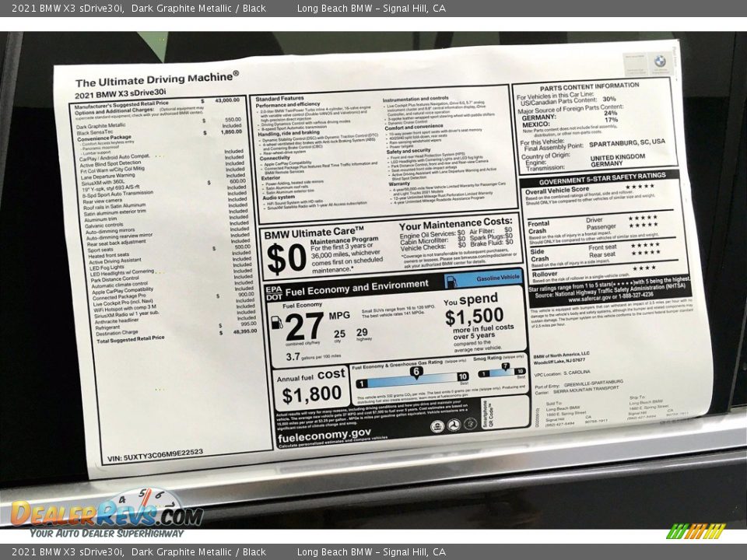Click the 'Destination Charge' line
Viewport: 747px width, 560px height.
(117, 333)
